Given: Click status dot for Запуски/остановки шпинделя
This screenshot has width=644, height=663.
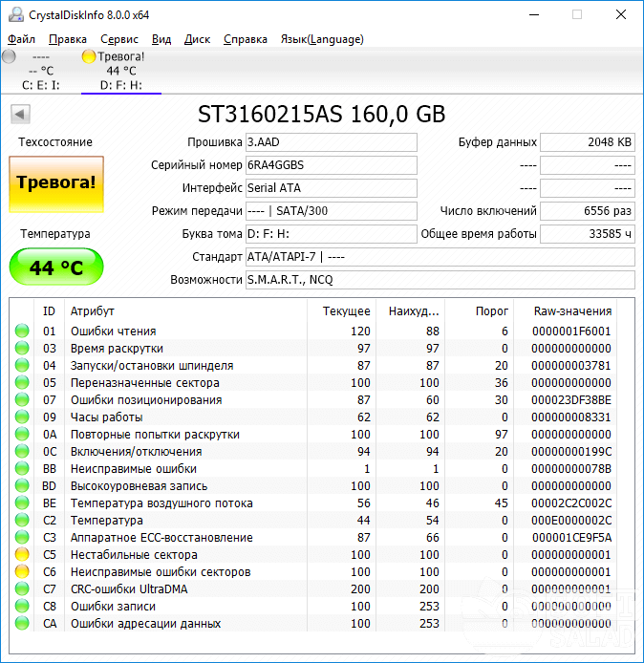Looking at the screenshot, I should 22,365.
